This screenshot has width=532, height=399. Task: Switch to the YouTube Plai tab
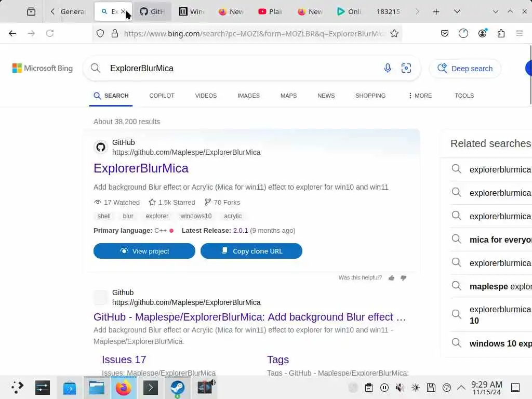pos(270,11)
